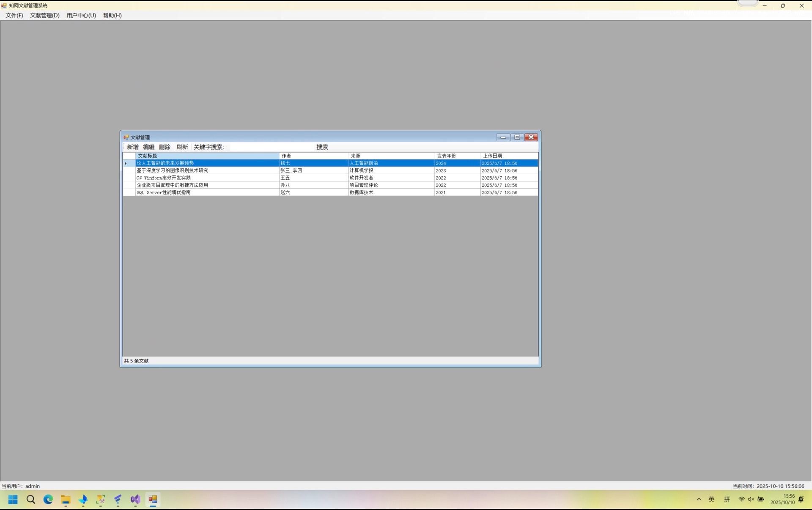Screen dimensions: 812x510
Task: Open the 文献管理(D) menu
Action: 45,15
